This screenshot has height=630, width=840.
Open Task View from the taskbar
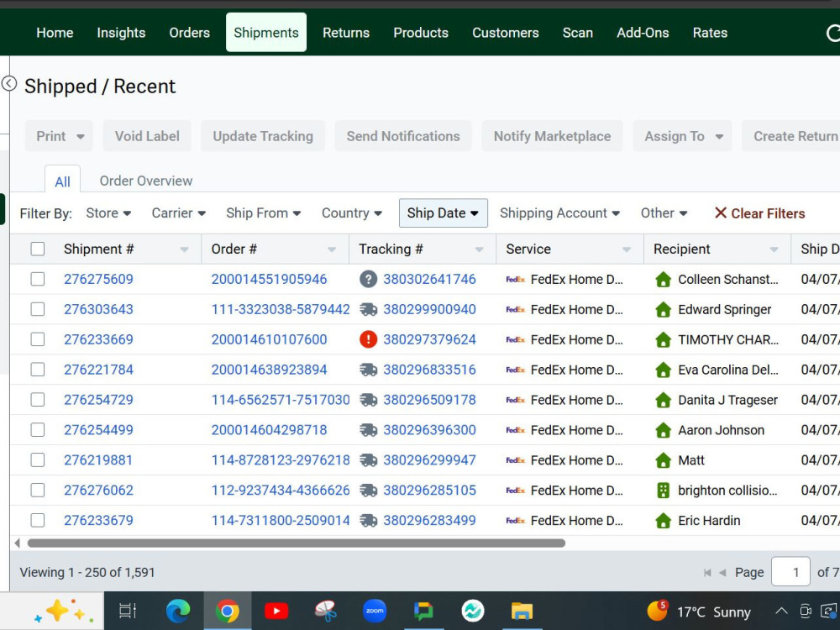[x=128, y=612]
